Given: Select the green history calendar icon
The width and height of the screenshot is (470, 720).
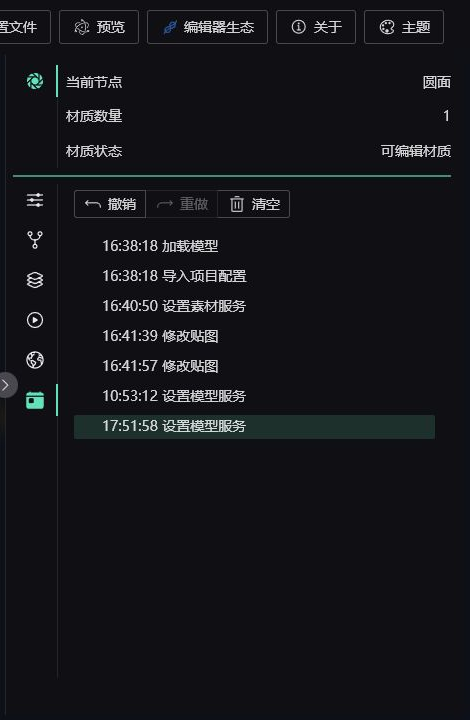Looking at the screenshot, I should tap(35, 400).
